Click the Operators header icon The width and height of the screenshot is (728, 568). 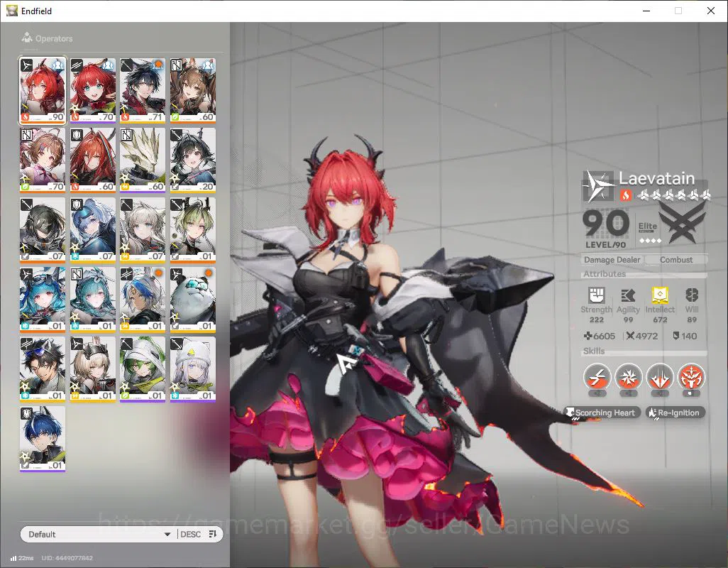27,38
